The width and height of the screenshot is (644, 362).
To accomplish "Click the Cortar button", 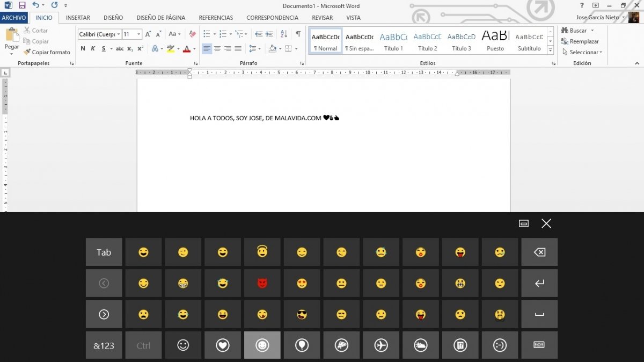I will 35,31.
